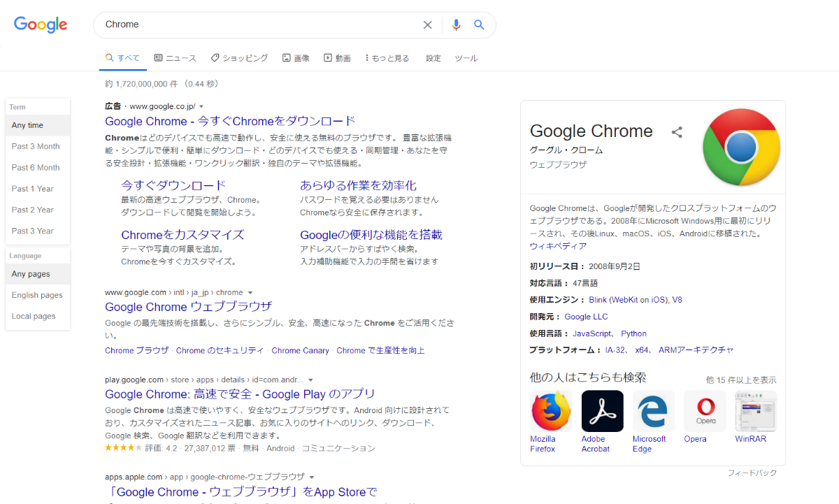Open the JavaScript language link

(x=592, y=333)
